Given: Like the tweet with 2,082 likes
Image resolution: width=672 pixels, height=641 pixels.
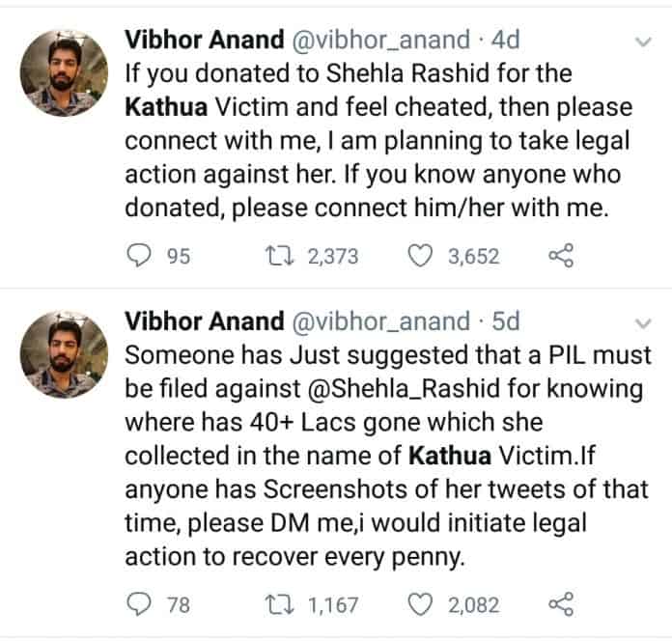Looking at the screenshot, I should tap(420, 605).
